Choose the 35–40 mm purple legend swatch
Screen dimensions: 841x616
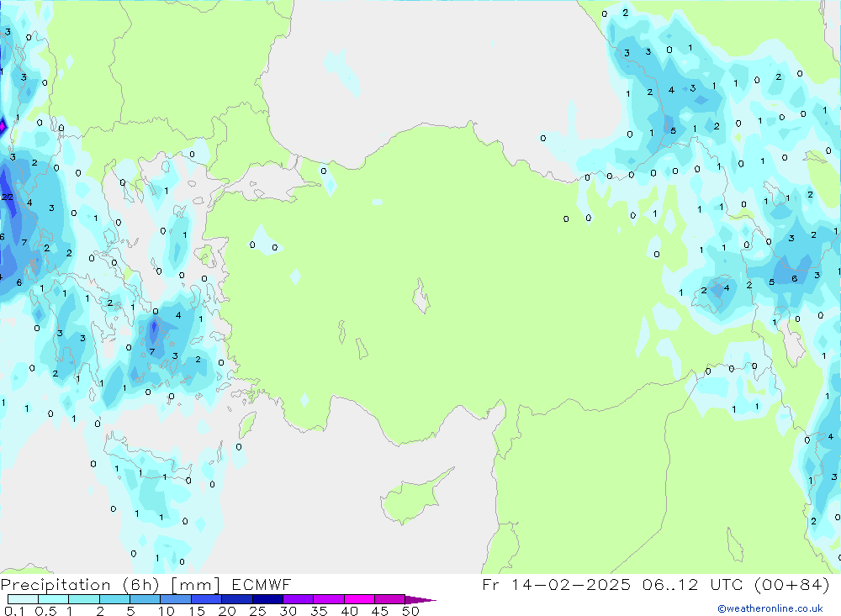[x=328, y=599]
